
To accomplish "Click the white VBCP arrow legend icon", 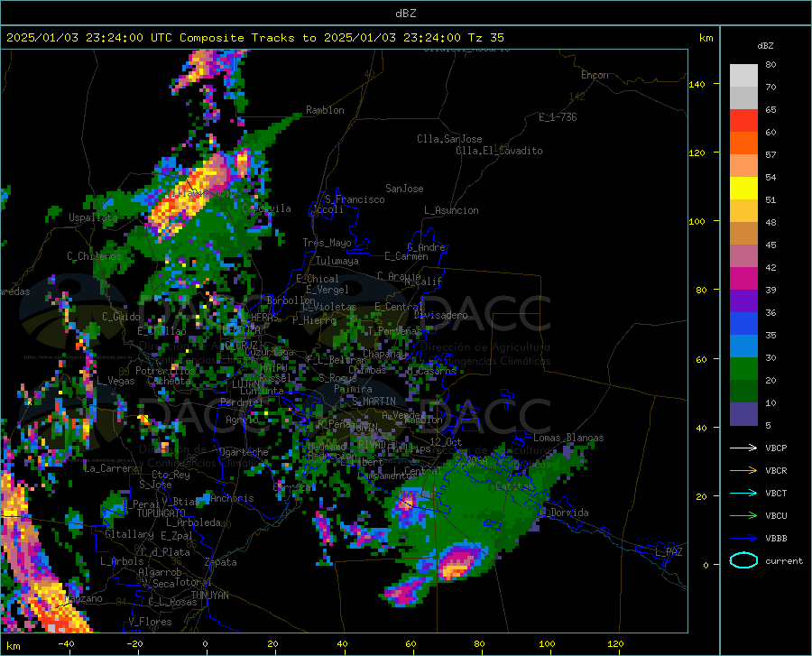I will (x=743, y=448).
